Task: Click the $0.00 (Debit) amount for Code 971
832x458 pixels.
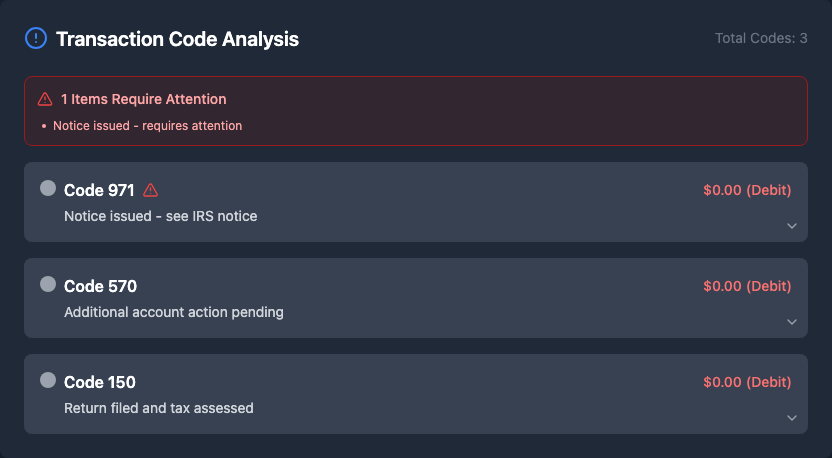Action: [x=747, y=190]
